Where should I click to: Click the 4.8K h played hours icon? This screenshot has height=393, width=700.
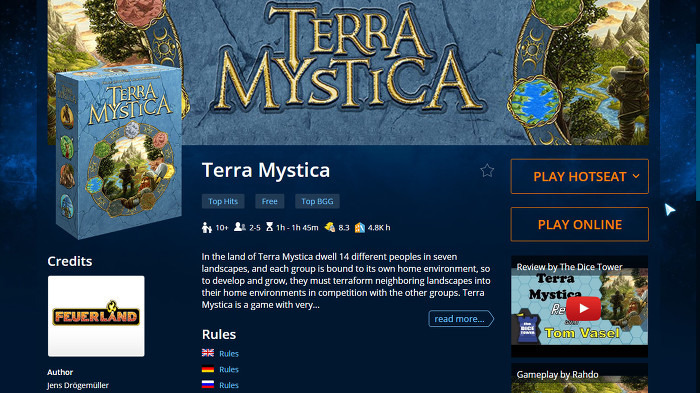click(359, 227)
